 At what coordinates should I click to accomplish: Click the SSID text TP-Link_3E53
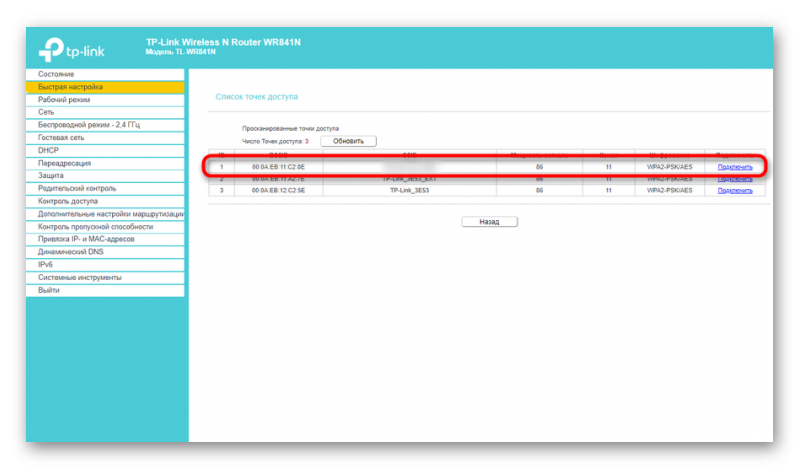409,190
